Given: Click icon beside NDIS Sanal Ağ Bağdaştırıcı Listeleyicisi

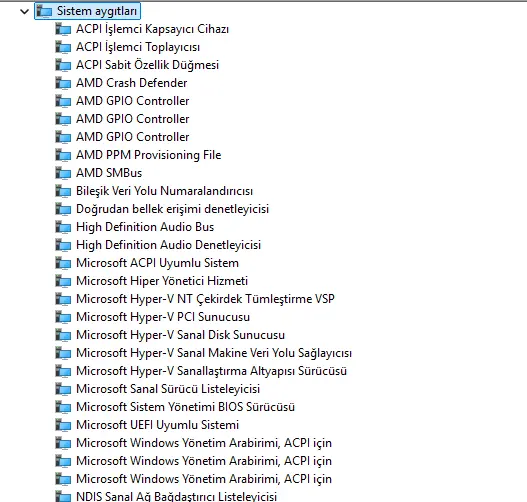Looking at the screenshot, I should (63, 497).
